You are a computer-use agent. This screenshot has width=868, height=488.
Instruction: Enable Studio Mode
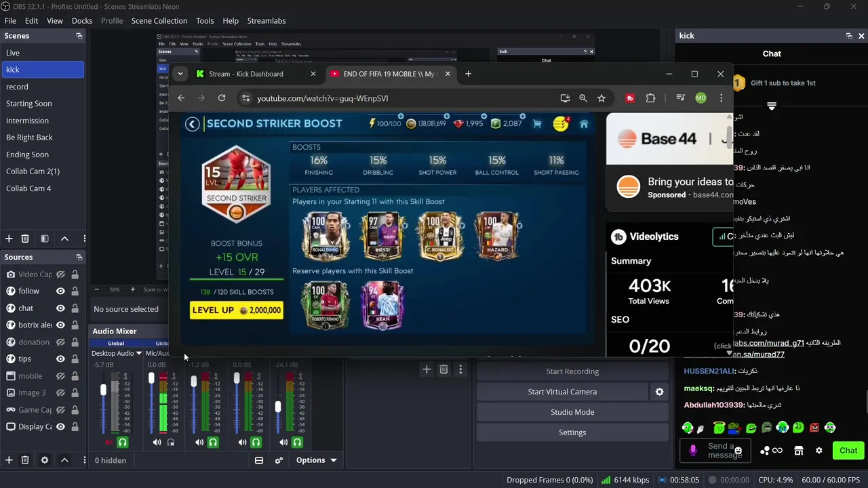coord(572,412)
